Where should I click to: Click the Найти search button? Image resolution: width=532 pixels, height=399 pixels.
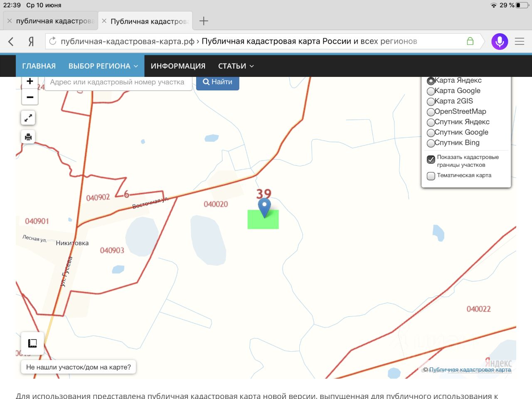click(217, 83)
